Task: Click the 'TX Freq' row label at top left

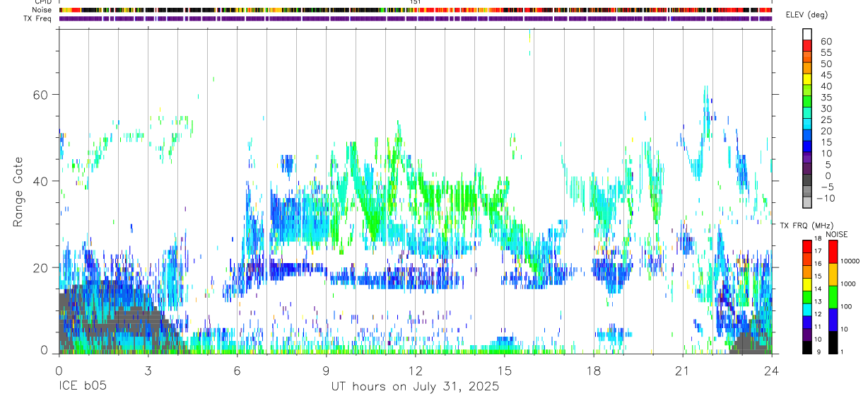Action: [39, 18]
